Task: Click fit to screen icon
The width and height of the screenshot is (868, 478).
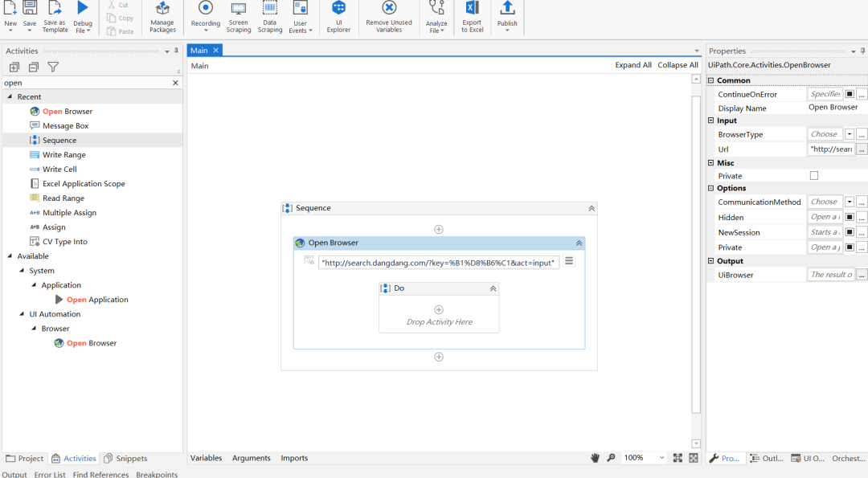Action: [678, 458]
